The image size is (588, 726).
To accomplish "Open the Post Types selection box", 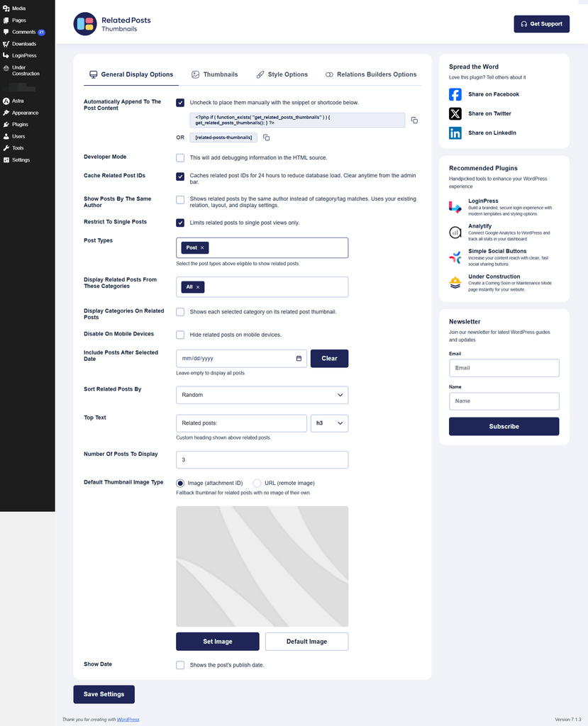I will tap(262, 247).
